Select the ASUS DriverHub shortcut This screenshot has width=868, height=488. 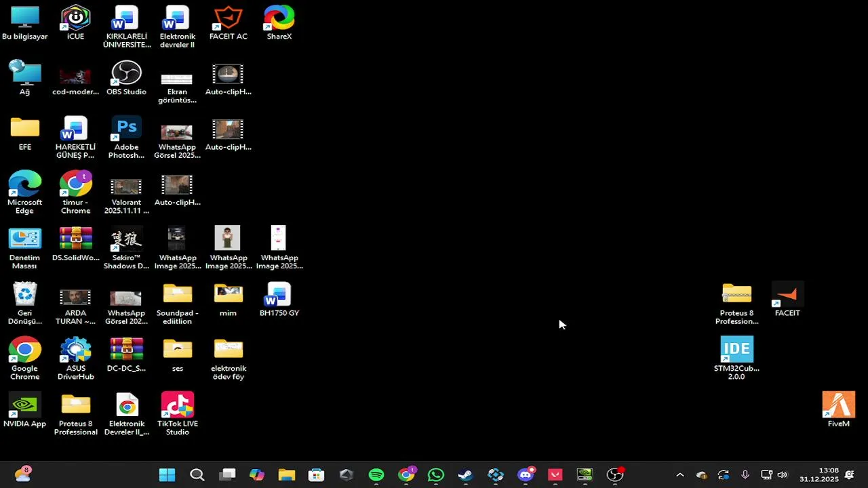(75, 359)
